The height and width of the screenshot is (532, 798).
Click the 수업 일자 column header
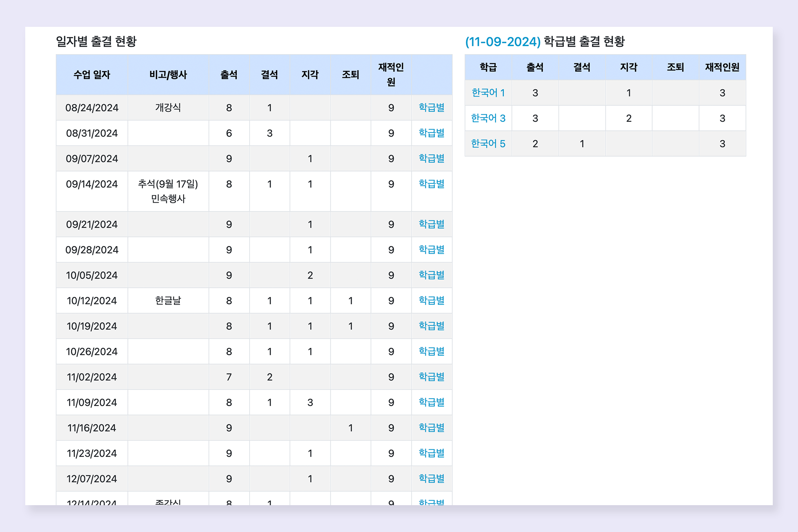pyautogui.click(x=92, y=75)
